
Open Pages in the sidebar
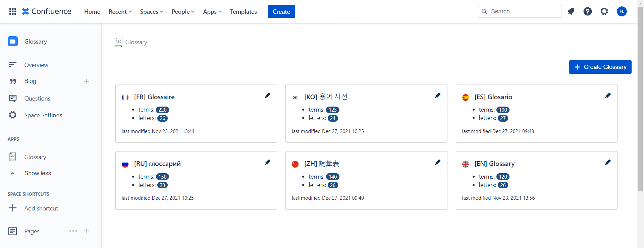[32, 231]
